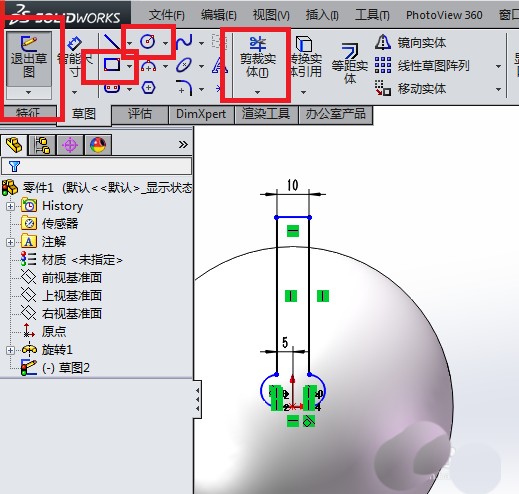Select the Ellipse sketch tool
This screenshot has width=519, height=494.
tap(184, 65)
